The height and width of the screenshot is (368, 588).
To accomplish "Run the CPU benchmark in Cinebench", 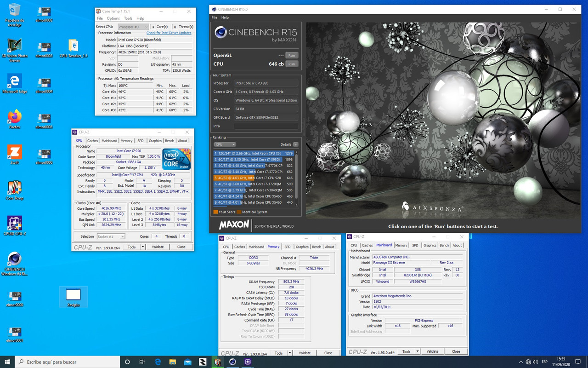I will point(291,64).
